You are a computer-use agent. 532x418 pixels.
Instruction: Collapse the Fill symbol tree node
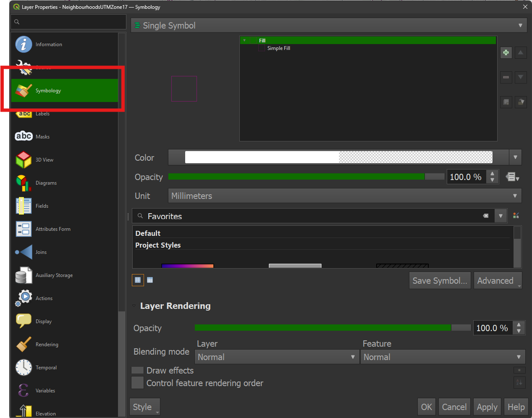click(x=244, y=40)
